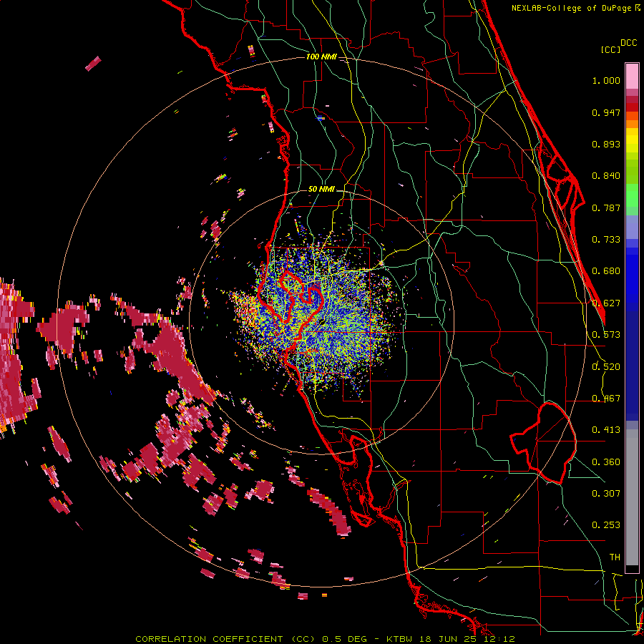This screenshot has width=644, height=644.
Task: Click the light pink band atop color bar
Action: tap(632, 76)
